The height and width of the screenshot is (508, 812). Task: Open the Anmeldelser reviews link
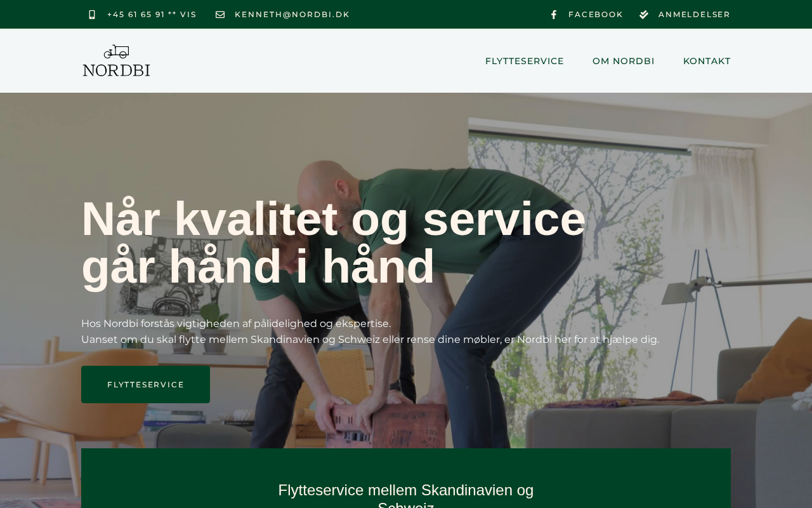[694, 15]
